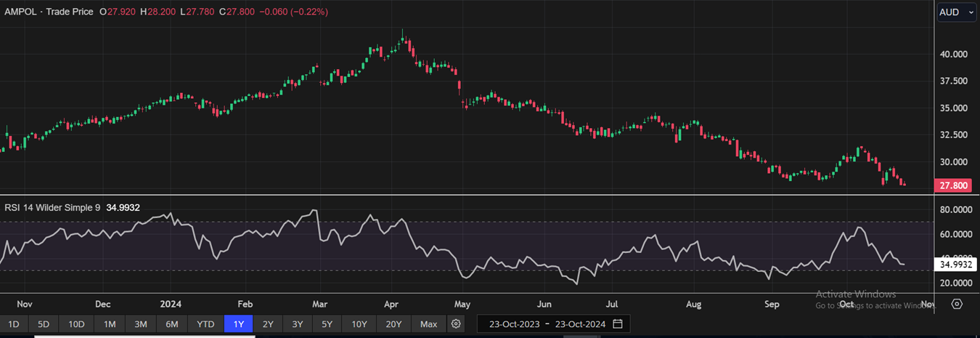Click start date 23-Oct-2023 field
The image size is (980, 338).
[x=514, y=323]
